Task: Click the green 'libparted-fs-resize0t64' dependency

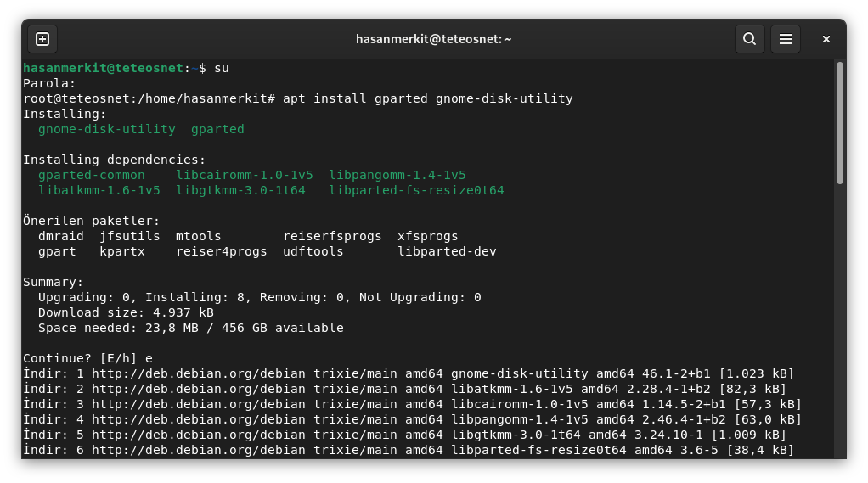Action: pyautogui.click(x=416, y=190)
